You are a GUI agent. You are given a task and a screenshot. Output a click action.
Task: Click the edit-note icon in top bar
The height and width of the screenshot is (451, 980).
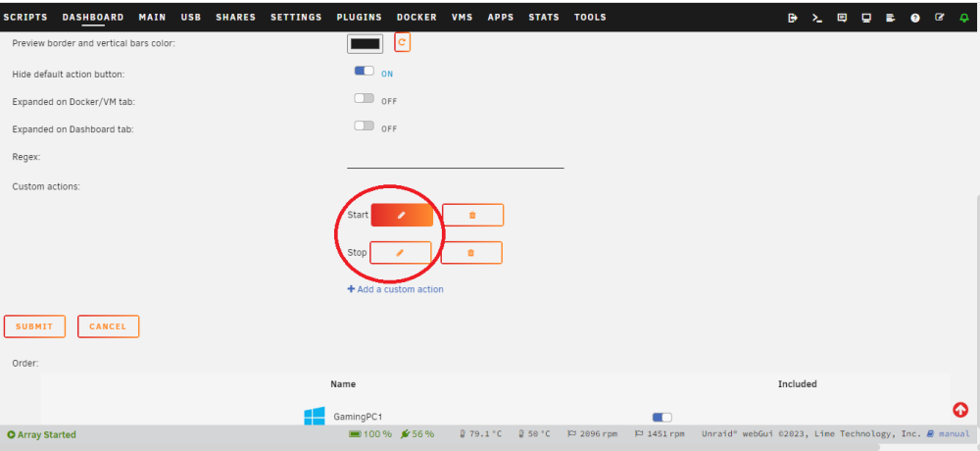click(940, 18)
